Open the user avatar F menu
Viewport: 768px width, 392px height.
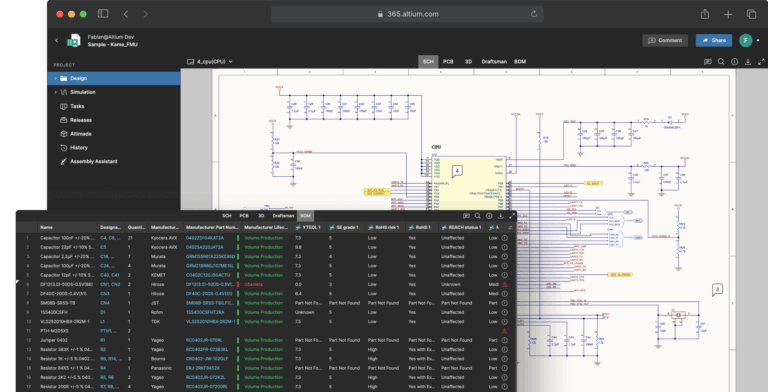click(x=745, y=40)
